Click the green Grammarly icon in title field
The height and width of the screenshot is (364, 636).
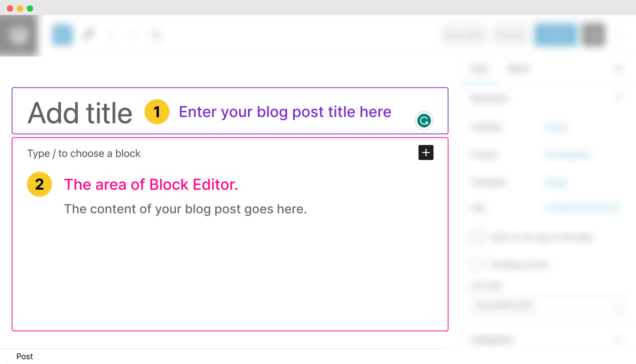point(424,120)
